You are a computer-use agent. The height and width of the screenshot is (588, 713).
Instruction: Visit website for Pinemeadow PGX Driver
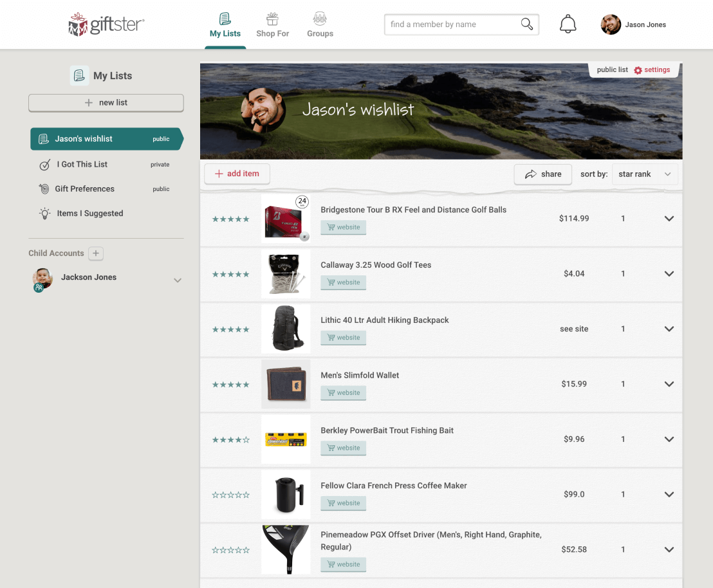coord(344,564)
